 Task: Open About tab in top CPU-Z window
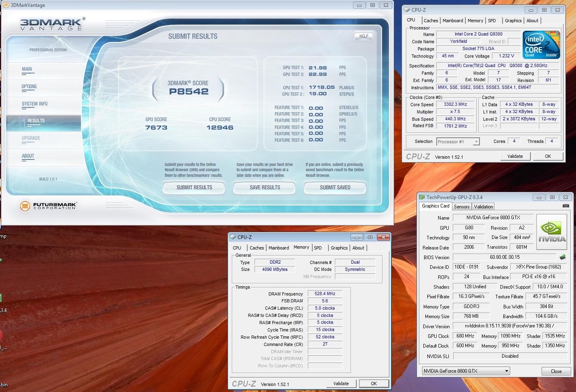click(532, 21)
